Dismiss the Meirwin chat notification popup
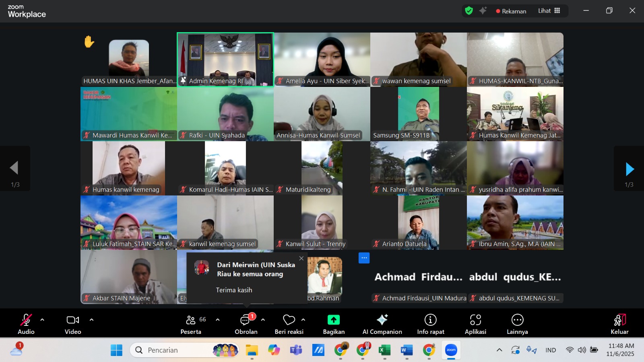This screenshot has width=644, height=362. (301, 258)
